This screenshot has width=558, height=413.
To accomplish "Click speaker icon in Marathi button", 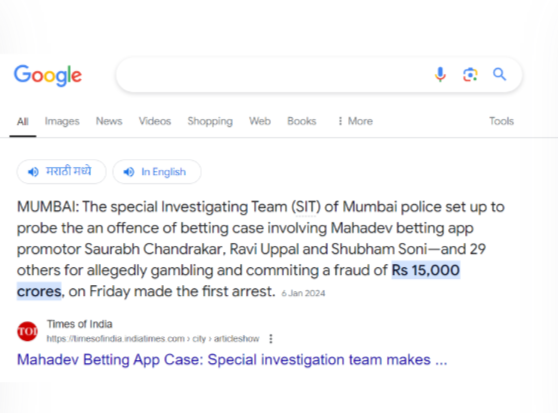I will tap(33, 172).
